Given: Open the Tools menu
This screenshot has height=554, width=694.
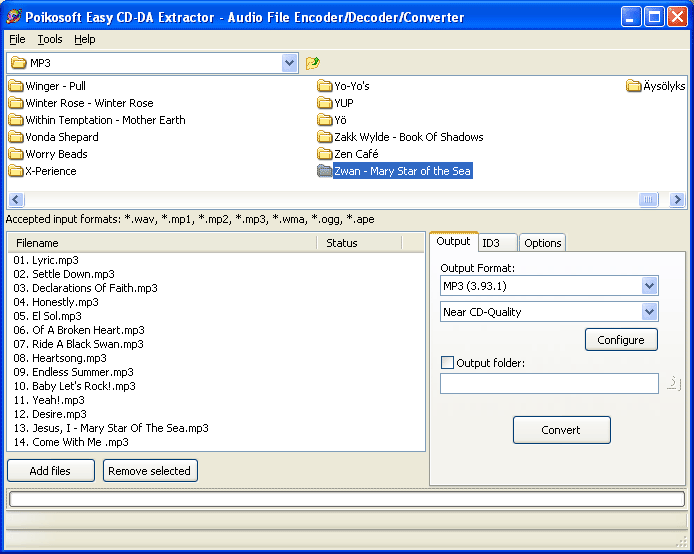Looking at the screenshot, I should pos(50,39).
